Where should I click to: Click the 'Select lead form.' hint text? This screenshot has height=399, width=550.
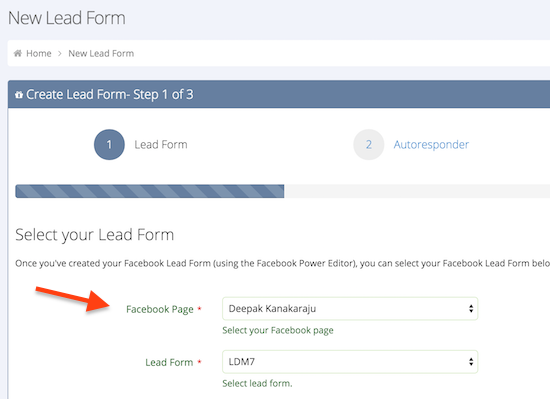pyautogui.click(x=257, y=383)
